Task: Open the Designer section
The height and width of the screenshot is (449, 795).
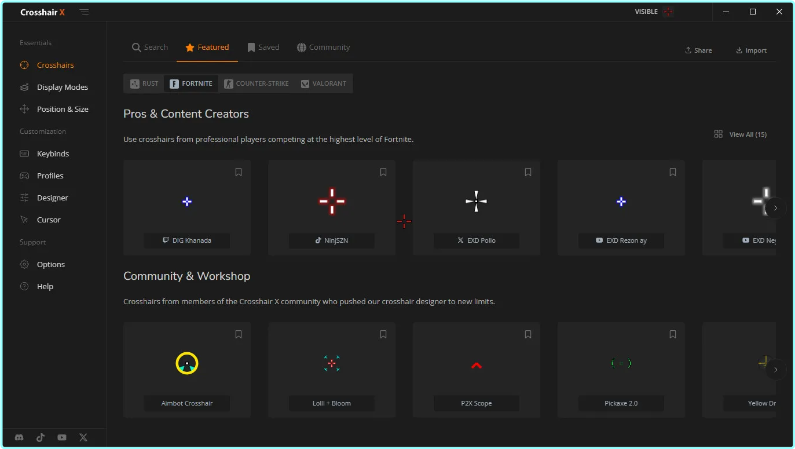Action: click(52, 198)
